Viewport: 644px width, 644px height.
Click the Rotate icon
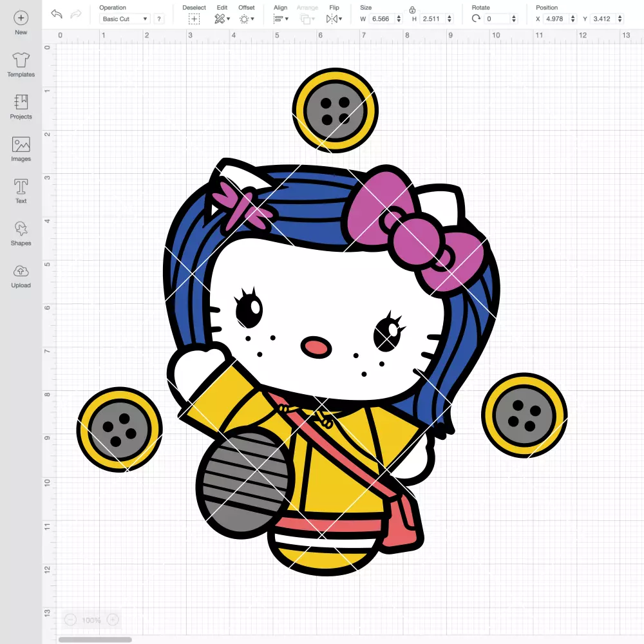tap(476, 19)
